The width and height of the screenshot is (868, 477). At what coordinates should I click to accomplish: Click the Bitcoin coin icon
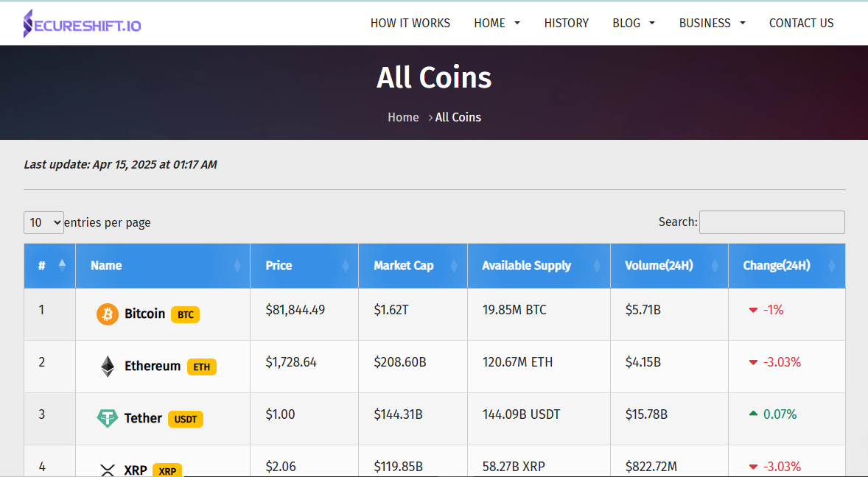coord(108,314)
